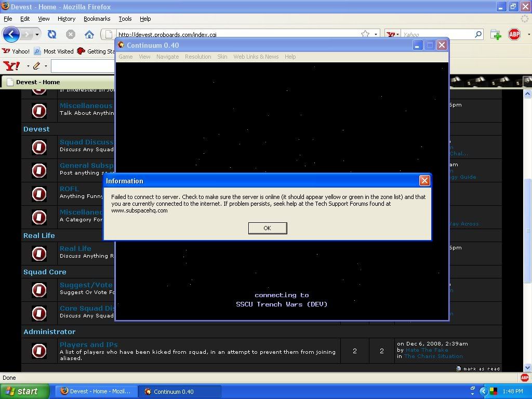
Task: Click the Yahoo toolbar search input field
Action: point(83,66)
